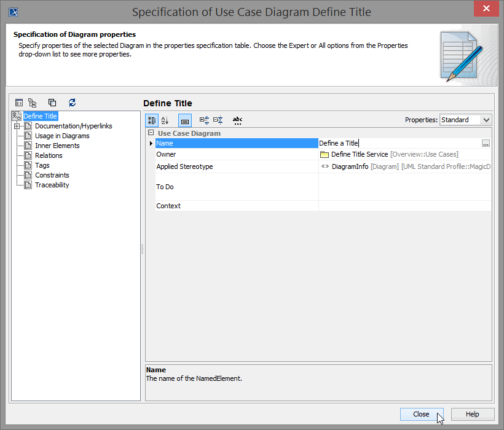Open the Tags specification page
Image resolution: width=504 pixels, height=430 pixels.
point(41,165)
